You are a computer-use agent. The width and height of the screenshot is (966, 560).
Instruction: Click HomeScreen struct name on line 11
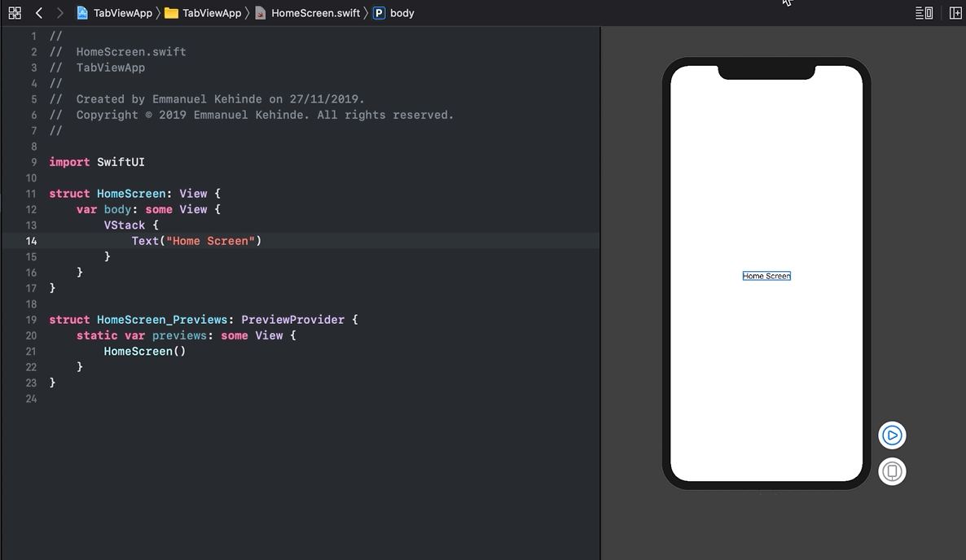131,193
